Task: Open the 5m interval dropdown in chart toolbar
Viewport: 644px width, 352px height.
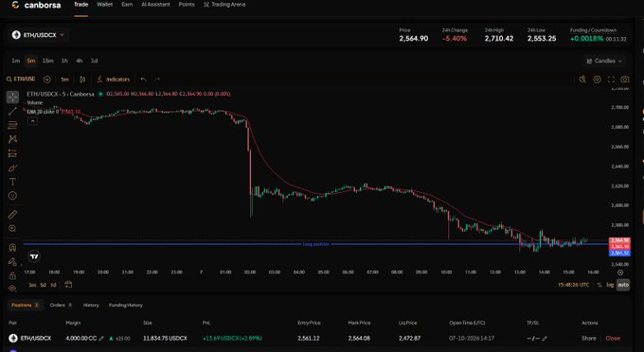Action: tap(65, 79)
